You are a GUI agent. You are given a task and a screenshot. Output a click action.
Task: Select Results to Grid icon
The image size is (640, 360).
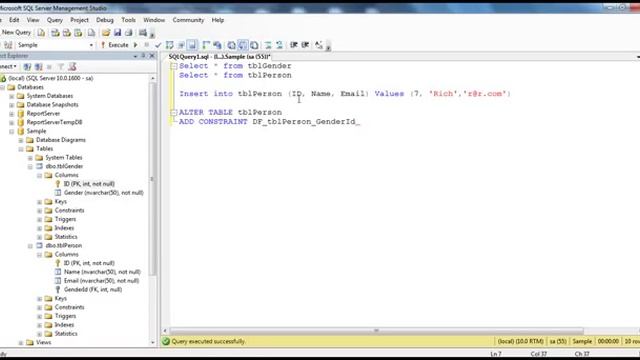pos(243,45)
